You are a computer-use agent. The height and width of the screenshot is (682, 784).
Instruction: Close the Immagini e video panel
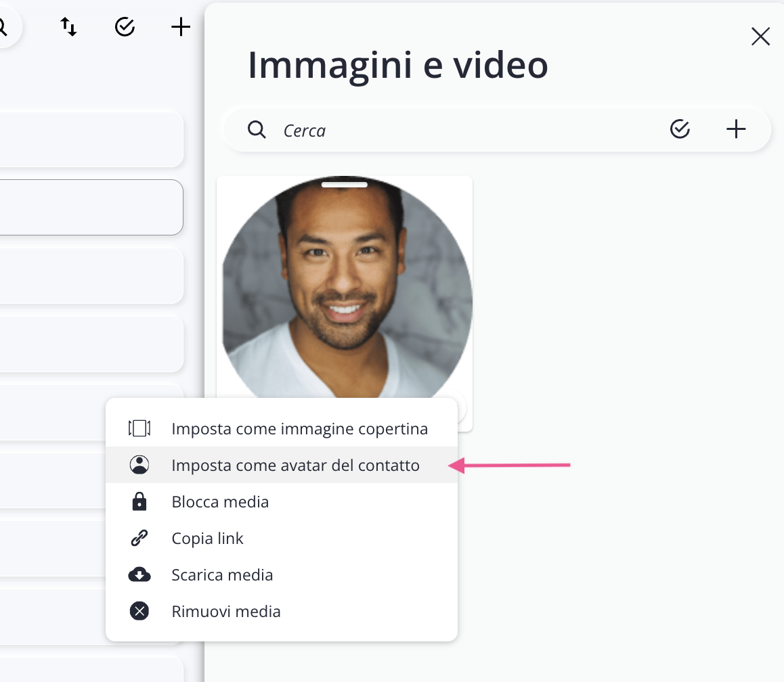click(760, 37)
